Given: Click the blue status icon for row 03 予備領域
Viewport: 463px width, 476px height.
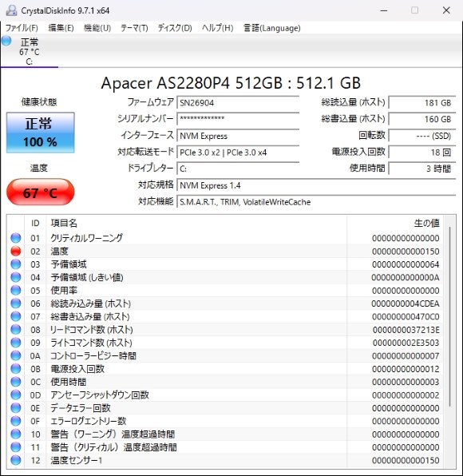Looking at the screenshot, I should (16, 264).
